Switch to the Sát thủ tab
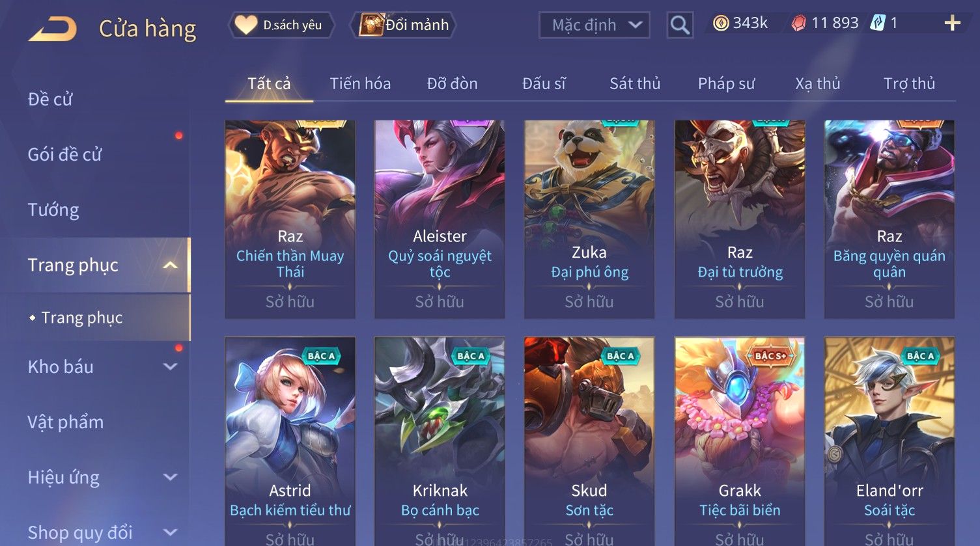Viewport: 980px width, 546px height. point(635,83)
